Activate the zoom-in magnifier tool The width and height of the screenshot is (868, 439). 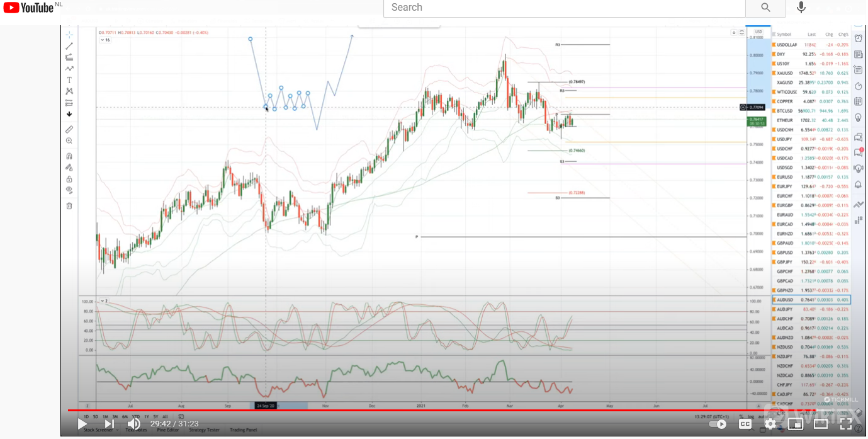[69, 141]
